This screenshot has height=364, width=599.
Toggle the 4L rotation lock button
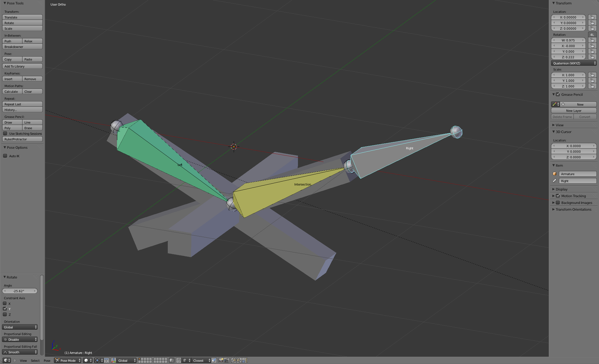point(592,35)
